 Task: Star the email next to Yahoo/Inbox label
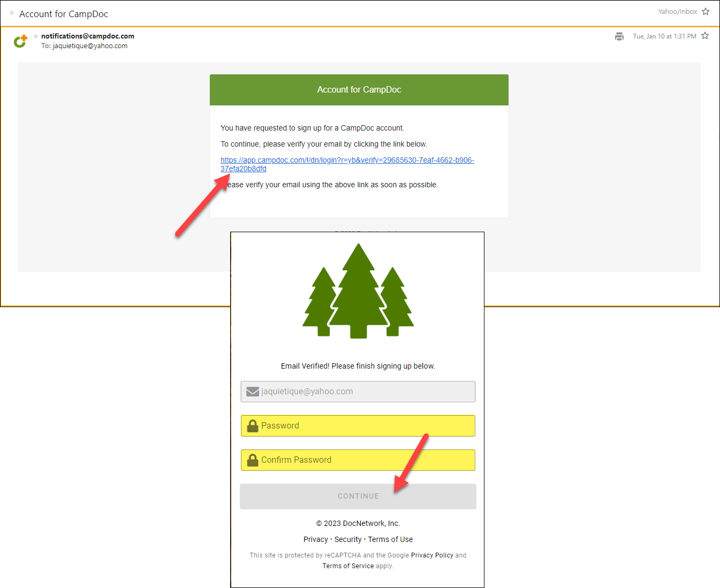(706, 11)
